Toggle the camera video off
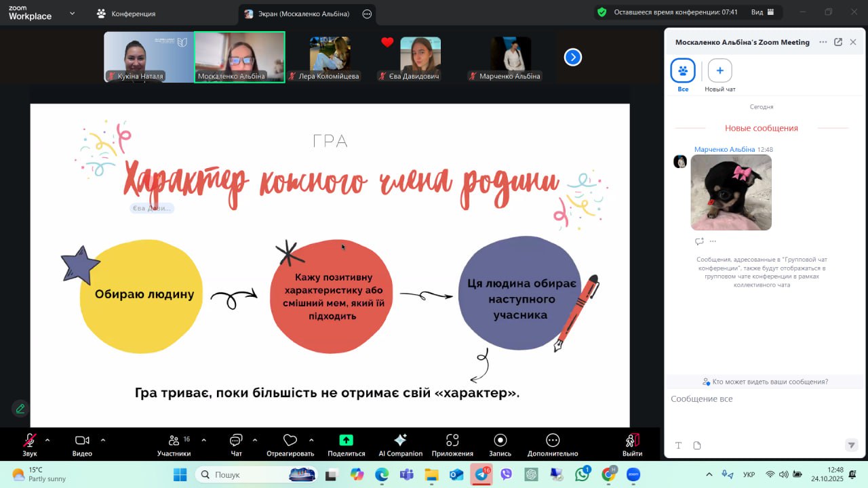This screenshot has height=488, width=868. point(82,441)
